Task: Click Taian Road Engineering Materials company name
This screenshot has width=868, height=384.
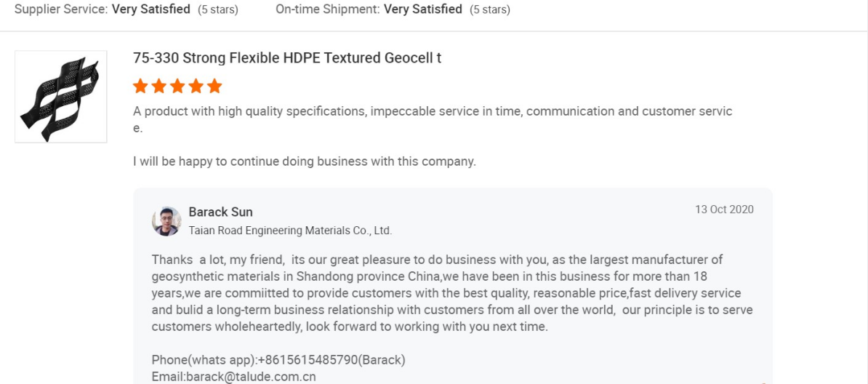Action: 290,231
